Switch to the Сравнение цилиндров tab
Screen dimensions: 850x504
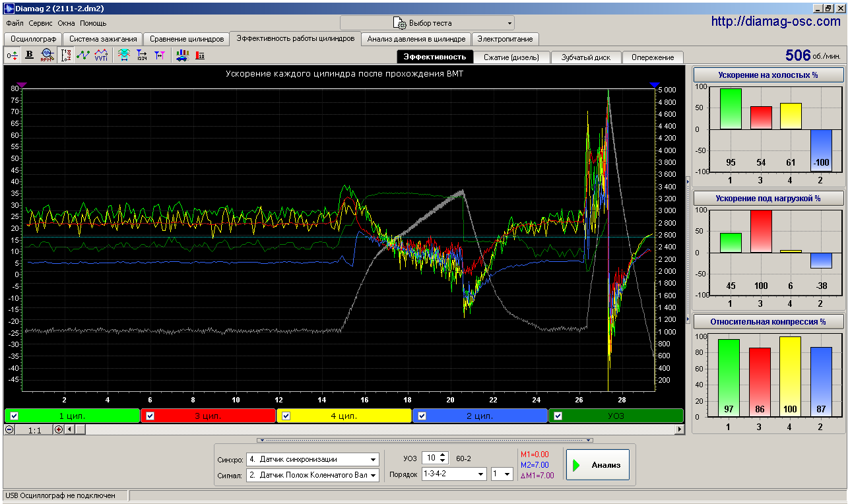[x=187, y=39]
